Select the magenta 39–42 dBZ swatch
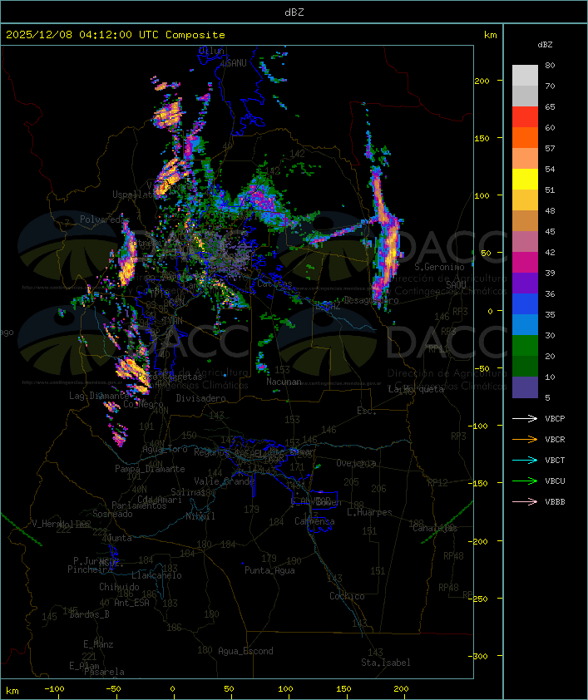This screenshot has width=588, height=700. tap(525, 262)
